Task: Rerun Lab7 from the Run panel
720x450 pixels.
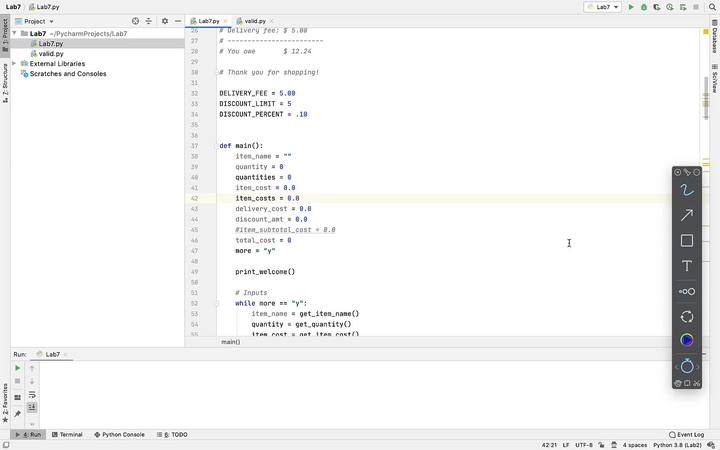Action: (x=17, y=368)
